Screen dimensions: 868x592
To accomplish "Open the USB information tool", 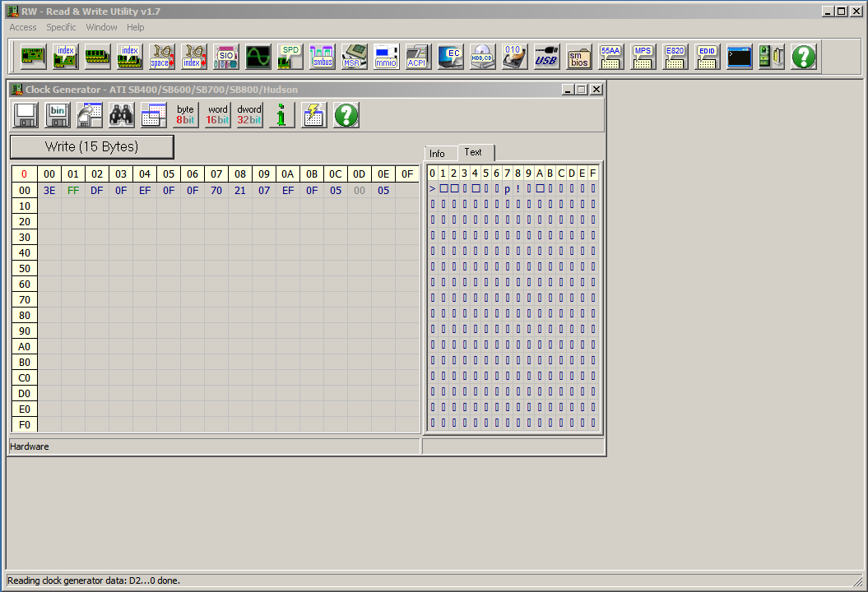I will click(x=546, y=56).
